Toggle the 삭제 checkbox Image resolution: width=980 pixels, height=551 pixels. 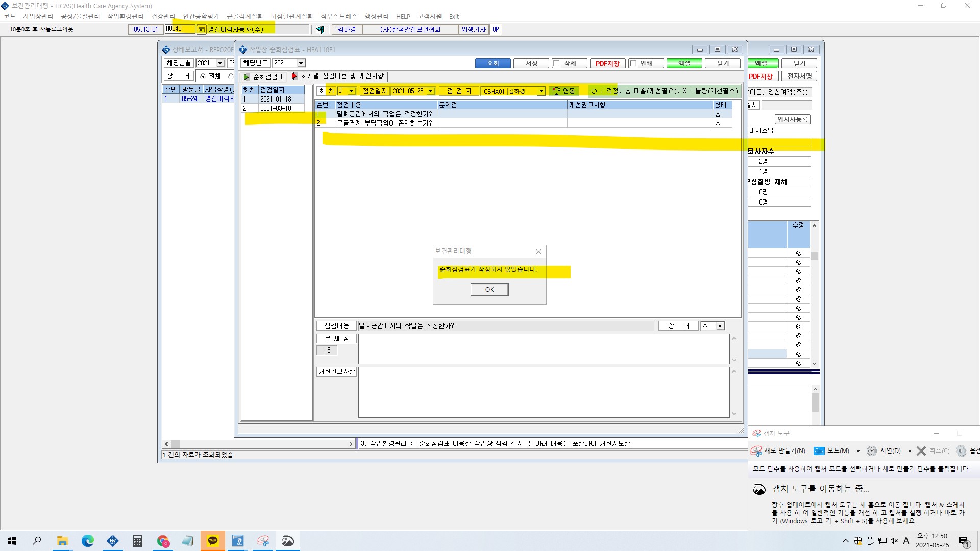[x=557, y=63]
